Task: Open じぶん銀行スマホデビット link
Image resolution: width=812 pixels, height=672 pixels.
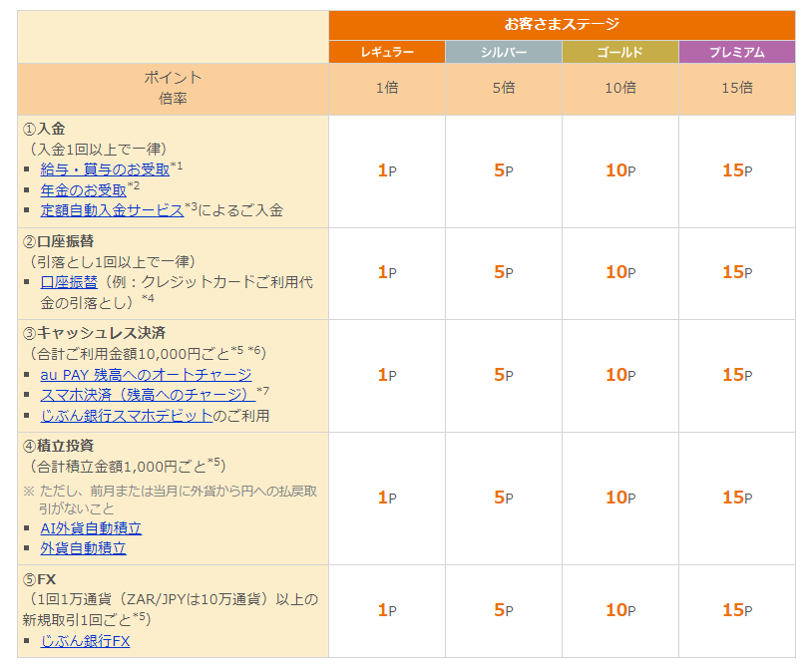Action: point(127,415)
